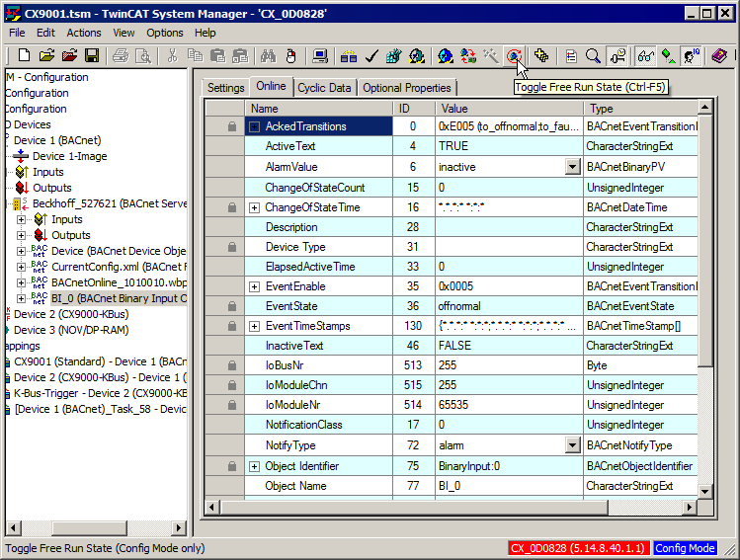The height and width of the screenshot is (560, 740).
Task: Expand the EventEnable property row
Action: point(254,286)
